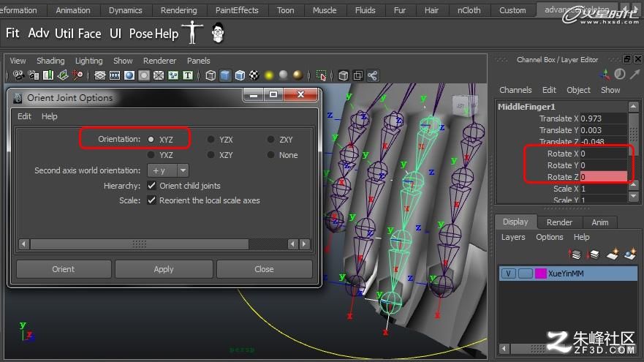Image resolution: width=644 pixels, height=362 pixels.
Task: Click move layer down icon in Layer Editor
Action: (593, 254)
